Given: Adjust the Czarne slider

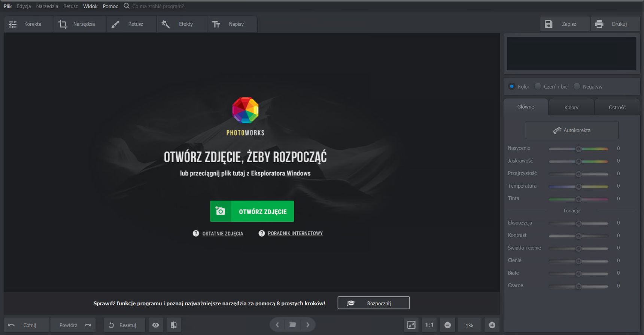Looking at the screenshot, I should click(x=578, y=286).
